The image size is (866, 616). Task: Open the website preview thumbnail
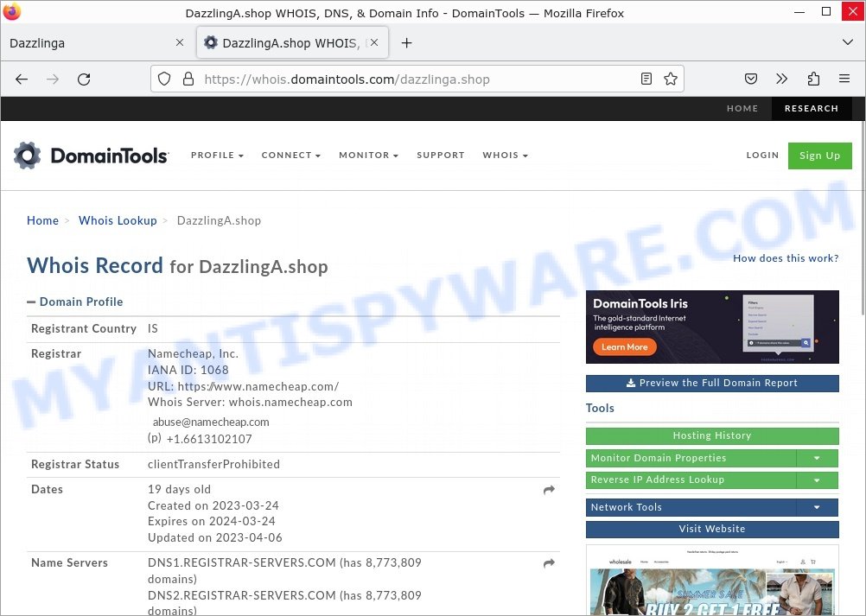pyautogui.click(x=712, y=580)
